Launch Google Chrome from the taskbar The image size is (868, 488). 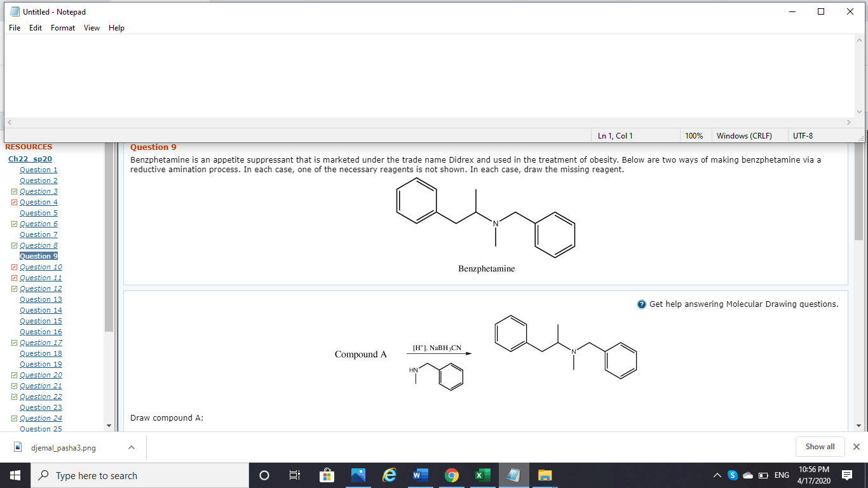[x=451, y=475]
